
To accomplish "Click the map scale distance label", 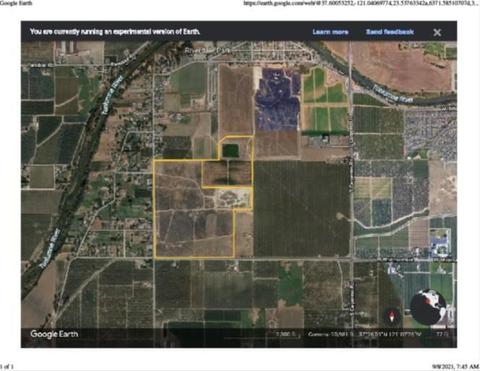I will point(285,334).
